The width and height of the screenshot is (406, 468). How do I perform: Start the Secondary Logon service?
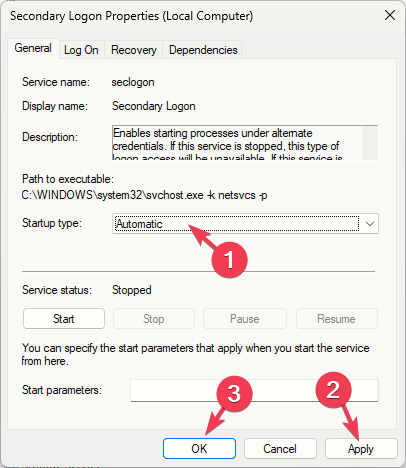(64, 319)
